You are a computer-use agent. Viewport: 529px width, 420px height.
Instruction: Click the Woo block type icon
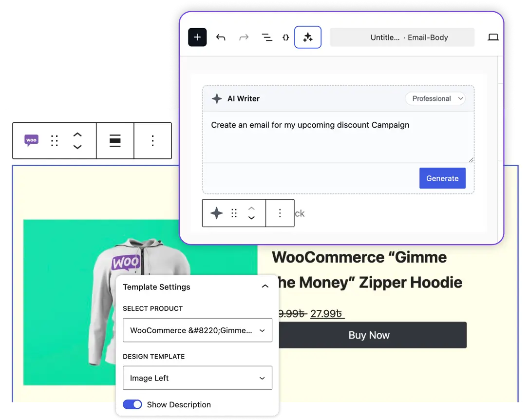tap(31, 140)
